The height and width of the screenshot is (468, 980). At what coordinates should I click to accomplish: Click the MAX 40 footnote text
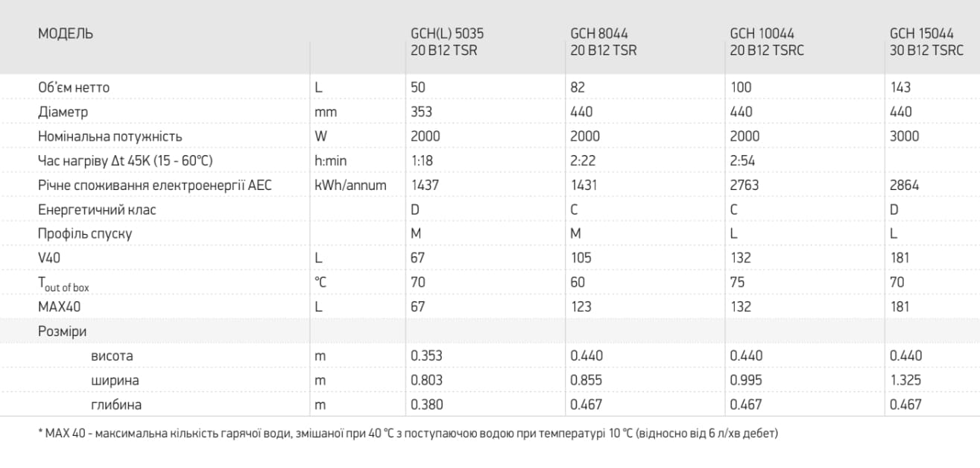tap(408, 433)
